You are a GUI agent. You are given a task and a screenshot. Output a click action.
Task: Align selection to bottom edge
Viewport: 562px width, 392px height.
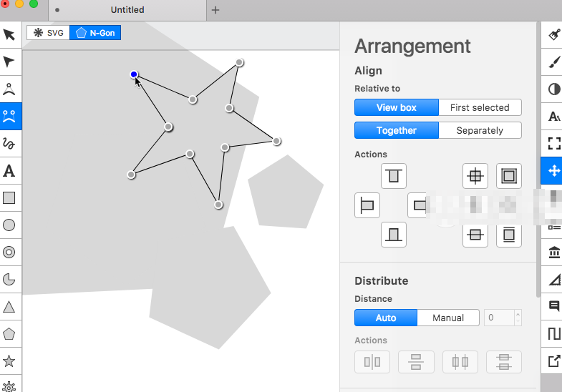pos(394,235)
